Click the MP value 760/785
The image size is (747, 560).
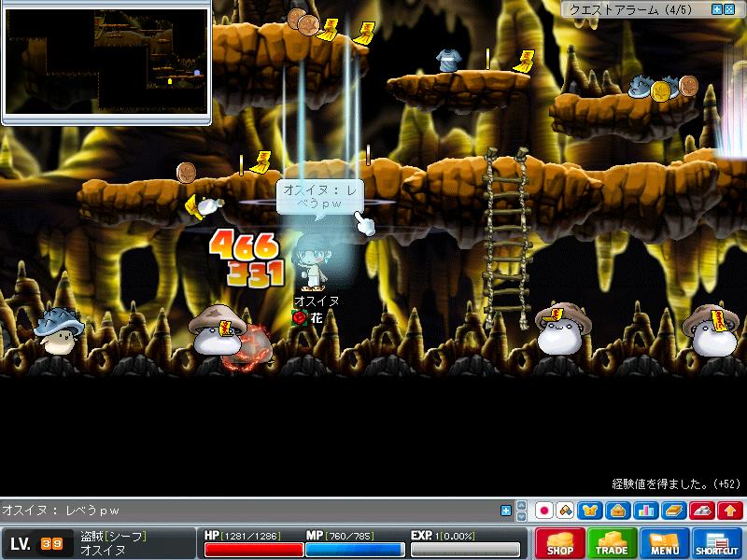coord(349,536)
